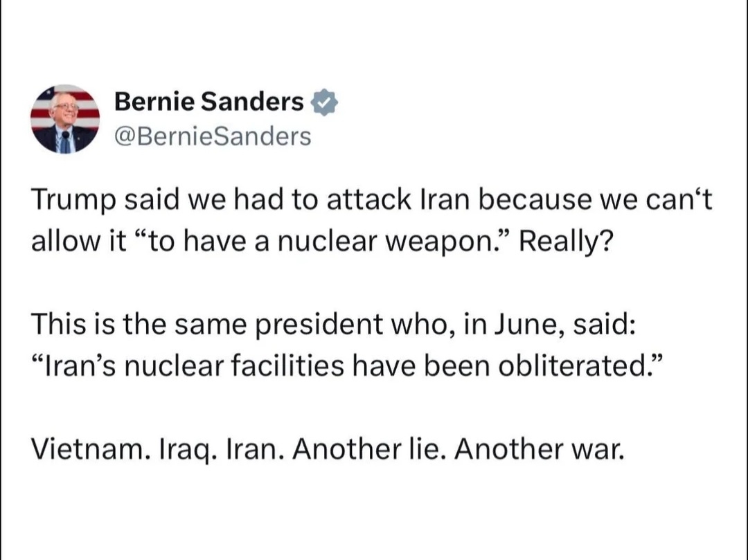The image size is (748, 560).
Task: Open the @BernieSanders handle link
Action: pyautogui.click(x=213, y=136)
